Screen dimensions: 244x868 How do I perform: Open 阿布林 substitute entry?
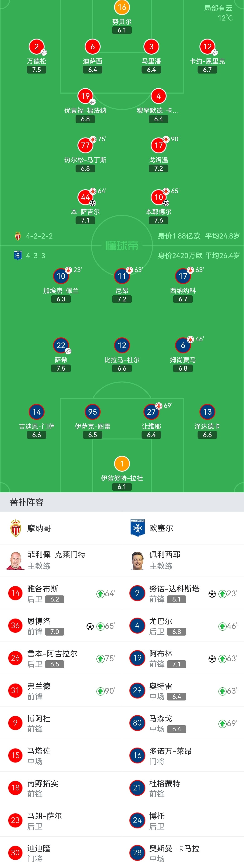click(183, 658)
